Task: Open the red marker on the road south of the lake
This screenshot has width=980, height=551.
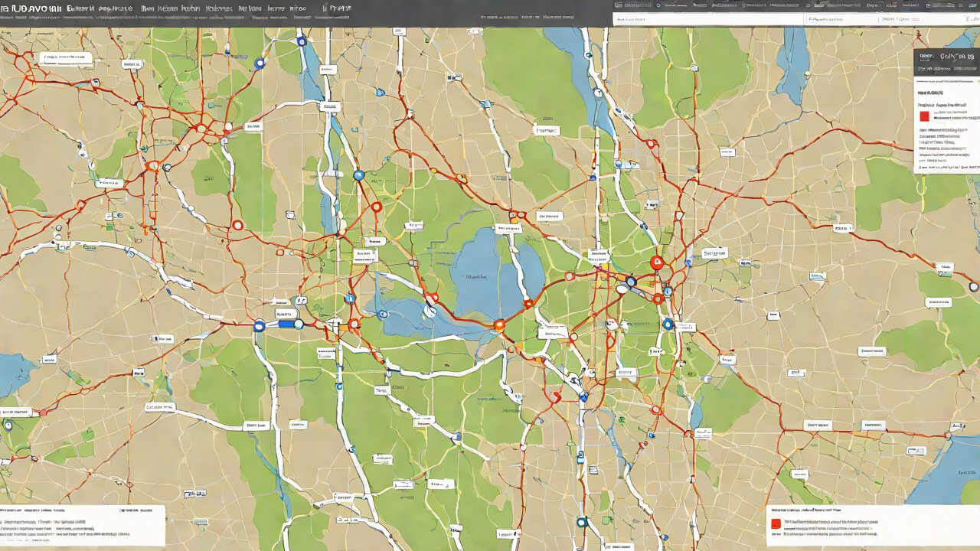Action: 556,396
